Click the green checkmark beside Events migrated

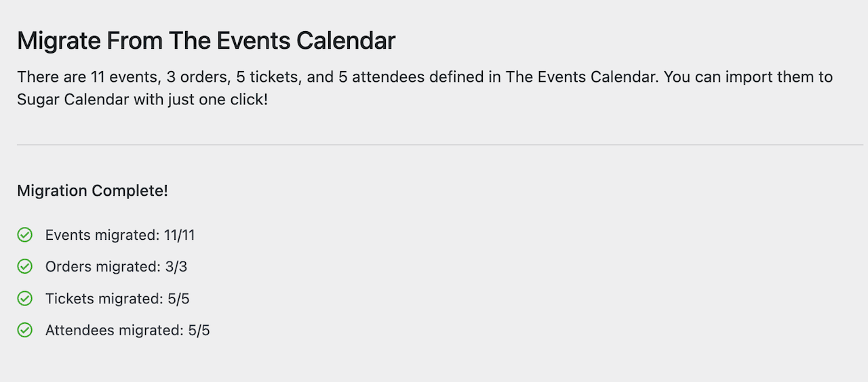25,235
